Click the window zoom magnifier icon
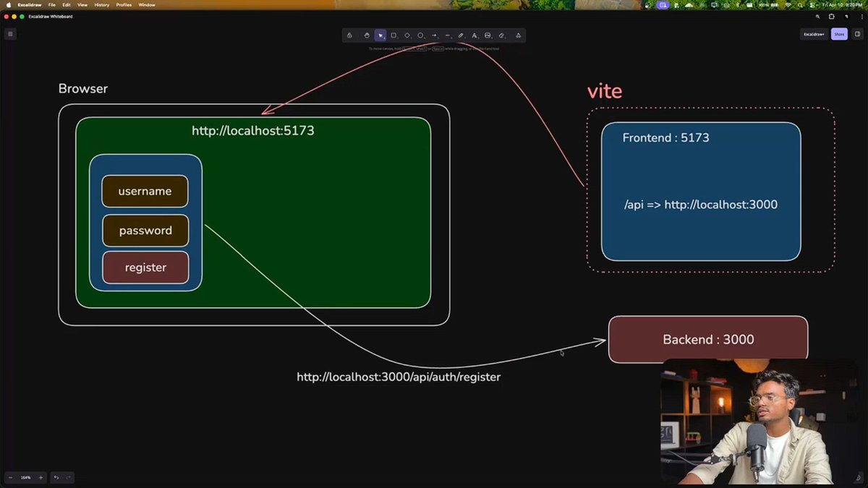Screen dimensions: 868x488 coord(818,16)
